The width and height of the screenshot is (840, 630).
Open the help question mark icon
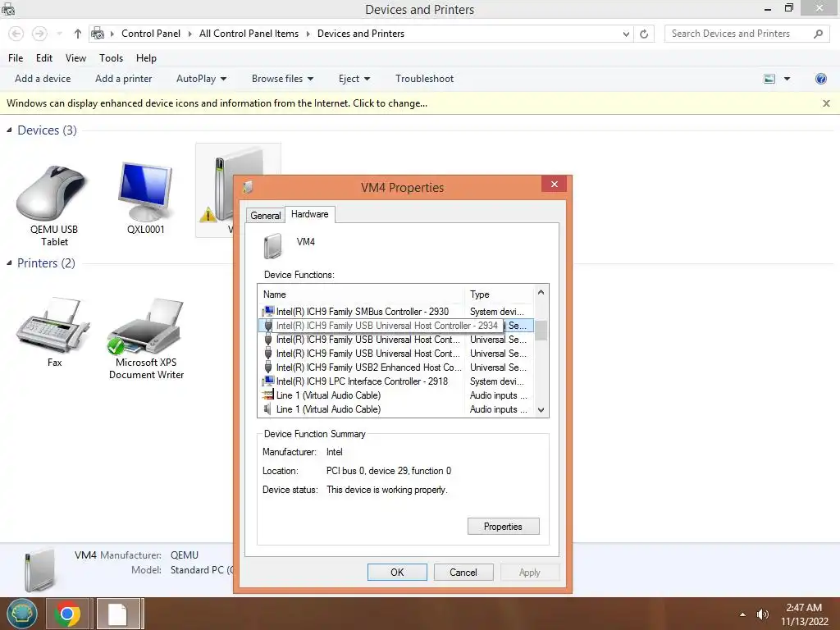coord(820,79)
